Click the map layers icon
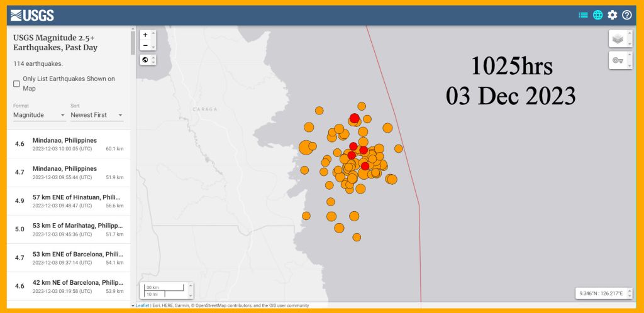 tap(618, 39)
